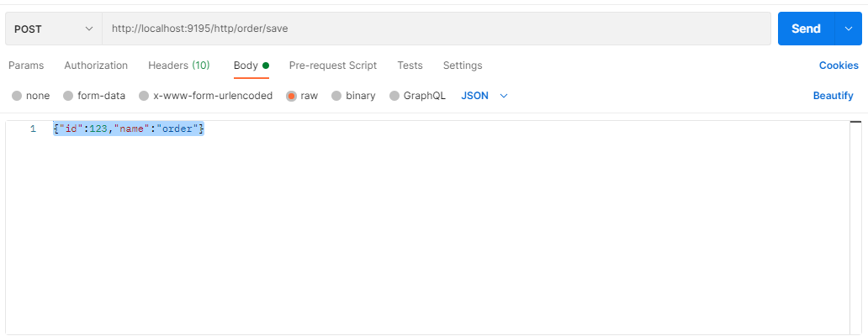
Task: Switch to the Params tab
Action: (26, 66)
